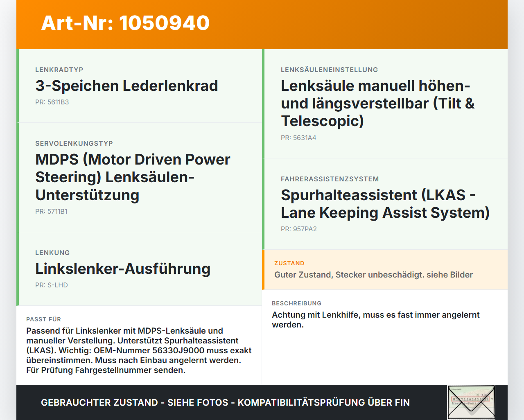
Task: Click the LENKUNG label
Action: click(x=52, y=253)
